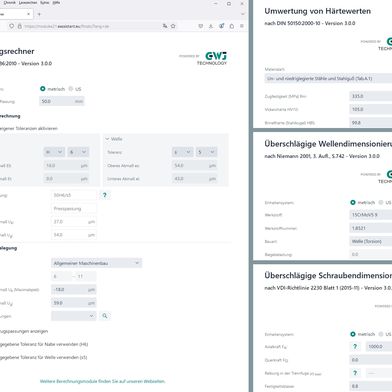Image resolution: width=392 pixels, height=392 pixels.
Task: Click the Axialkraft field showing 1000.0
Action: (379, 347)
